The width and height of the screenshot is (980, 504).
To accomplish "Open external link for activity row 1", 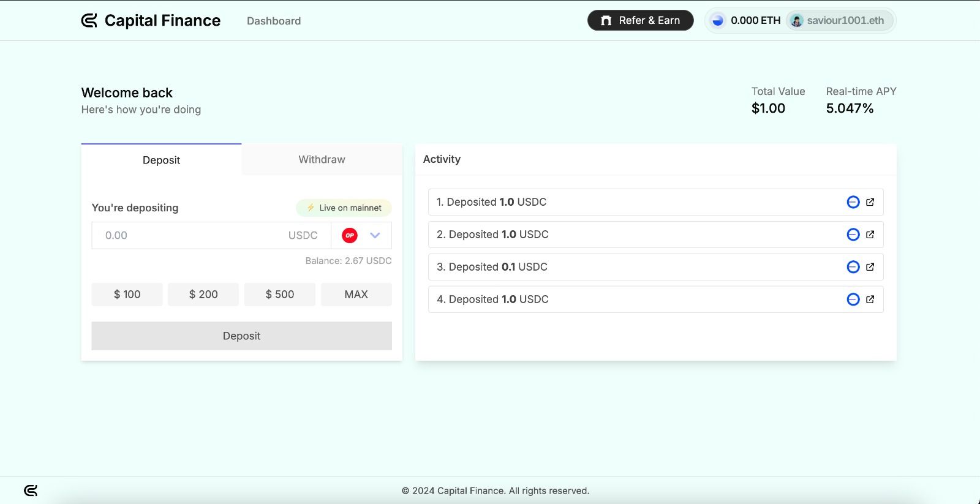I will pyautogui.click(x=870, y=202).
